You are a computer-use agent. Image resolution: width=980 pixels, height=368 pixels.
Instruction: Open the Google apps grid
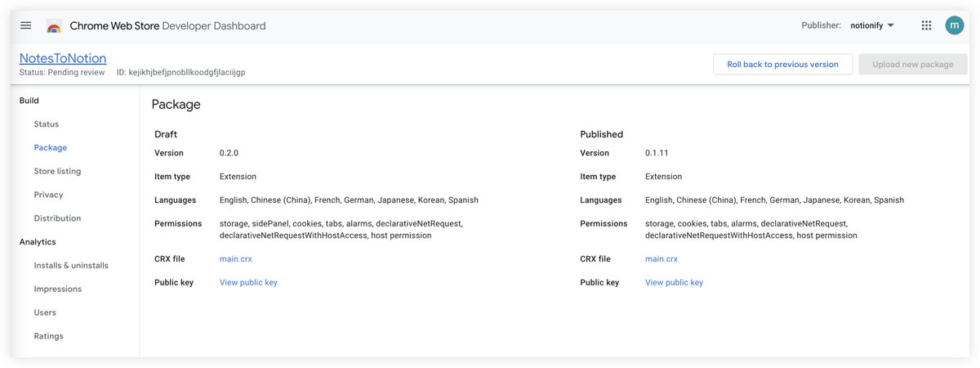pyautogui.click(x=926, y=25)
